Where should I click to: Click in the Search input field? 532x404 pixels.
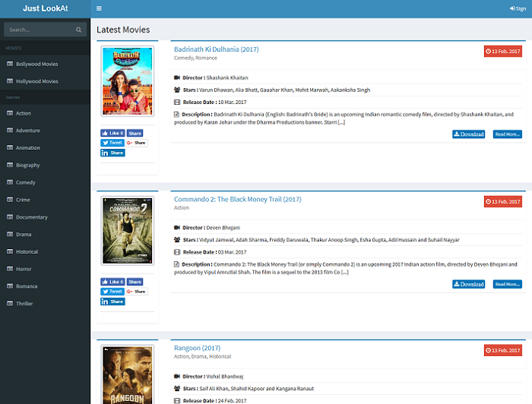pos(40,30)
